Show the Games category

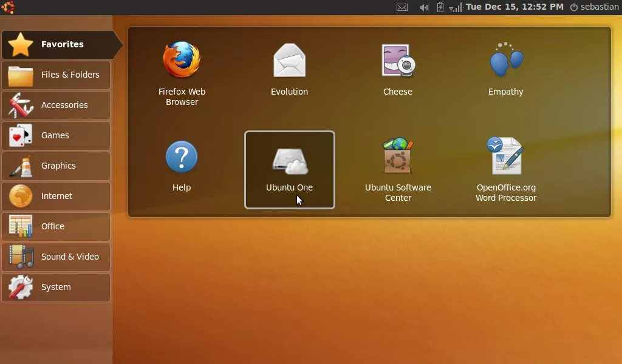pyautogui.click(x=56, y=135)
